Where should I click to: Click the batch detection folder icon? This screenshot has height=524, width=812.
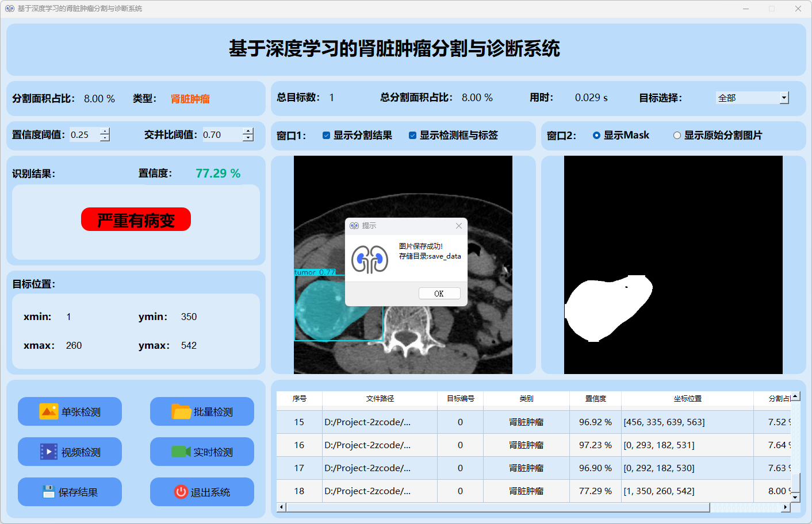point(181,411)
